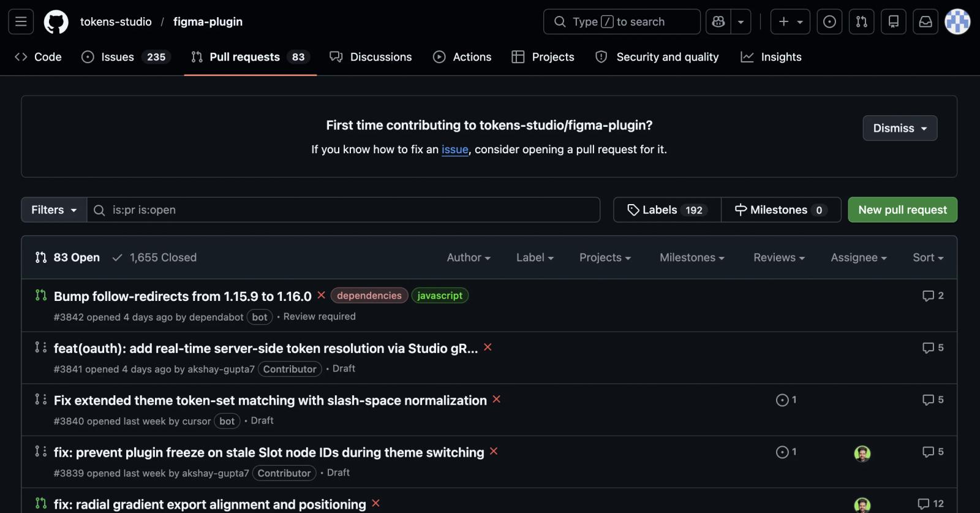Expand the Sort dropdown
980x513 pixels.
point(928,257)
